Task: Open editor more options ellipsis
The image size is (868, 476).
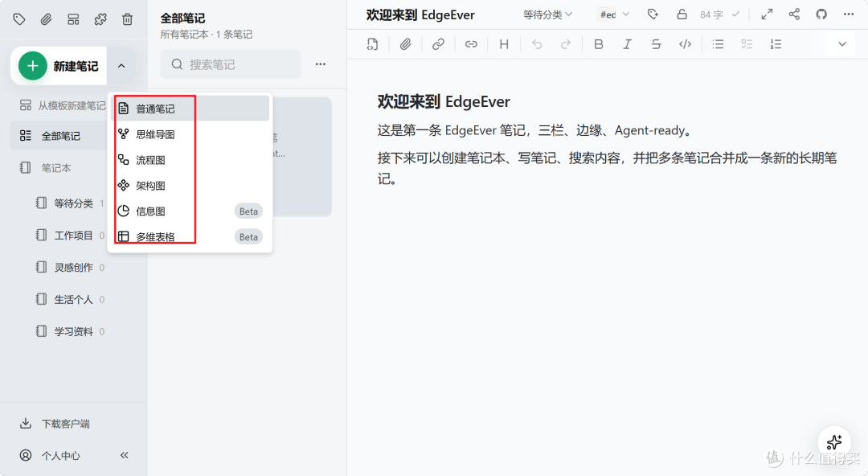Action: point(849,14)
